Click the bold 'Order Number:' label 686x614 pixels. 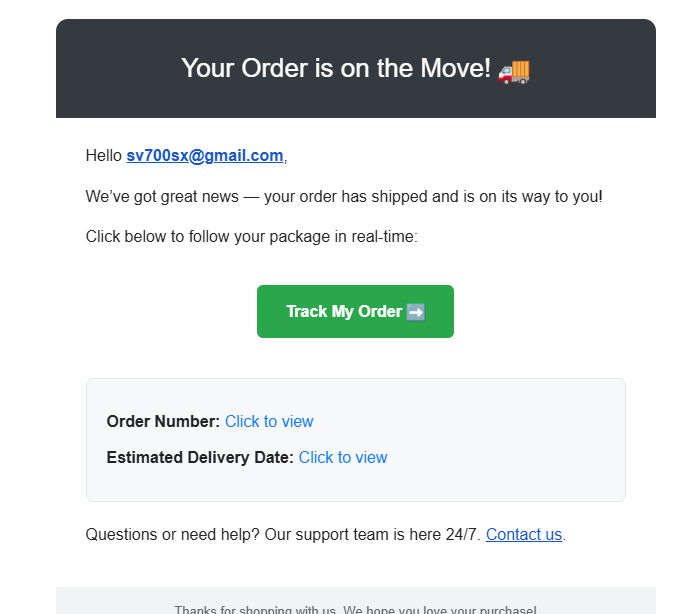pos(163,421)
